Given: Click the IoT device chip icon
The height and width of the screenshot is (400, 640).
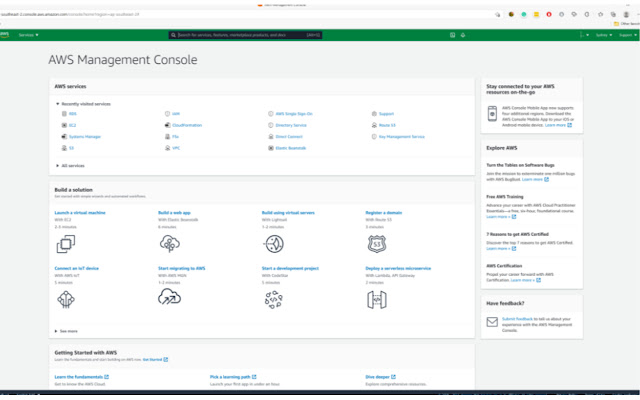Looking at the screenshot, I should coord(66,300).
